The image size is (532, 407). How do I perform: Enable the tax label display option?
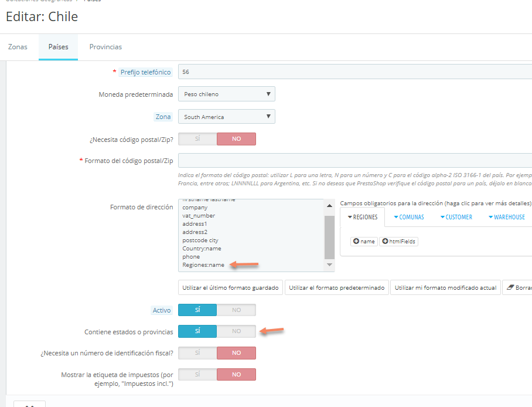197,374
